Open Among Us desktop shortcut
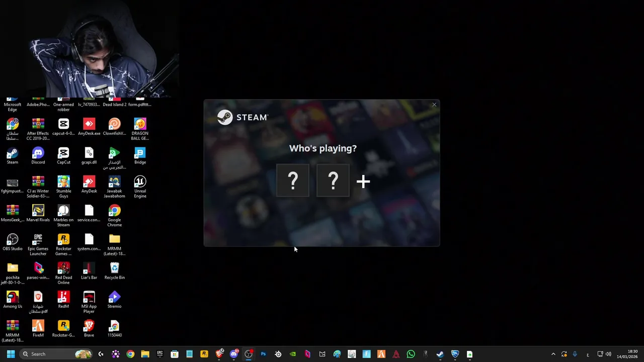The width and height of the screenshot is (644, 362). (x=13, y=300)
